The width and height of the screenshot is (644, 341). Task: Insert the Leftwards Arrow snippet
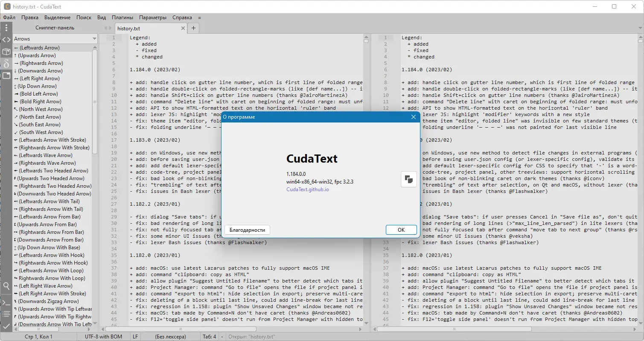52,48
